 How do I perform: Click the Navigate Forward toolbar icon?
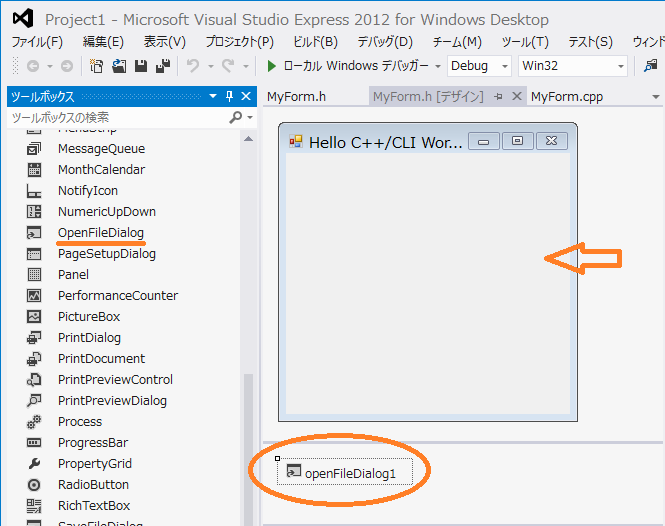pyautogui.click(x=67, y=66)
